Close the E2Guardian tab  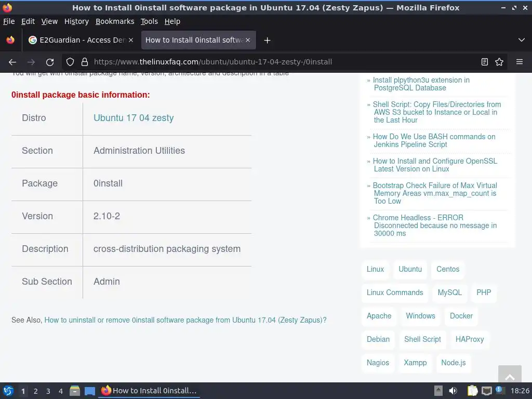point(131,40)
